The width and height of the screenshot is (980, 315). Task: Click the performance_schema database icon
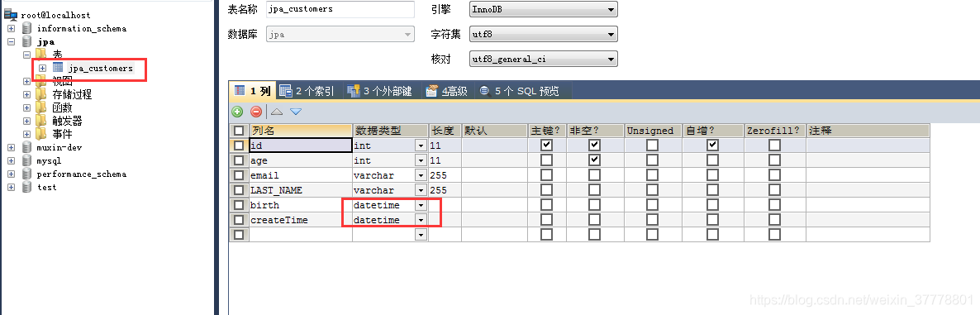[x=27, y=174]
